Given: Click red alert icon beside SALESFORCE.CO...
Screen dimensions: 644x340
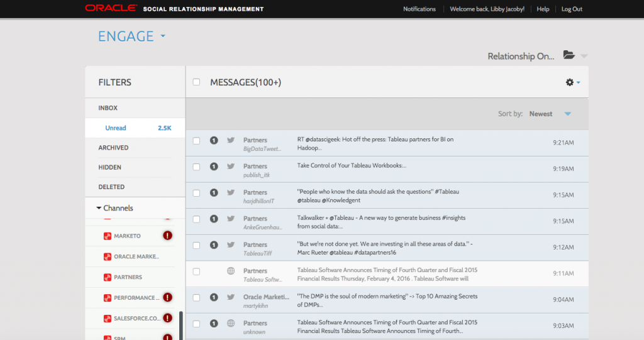Looking at the screenshot, I should (x=168, y=318).
